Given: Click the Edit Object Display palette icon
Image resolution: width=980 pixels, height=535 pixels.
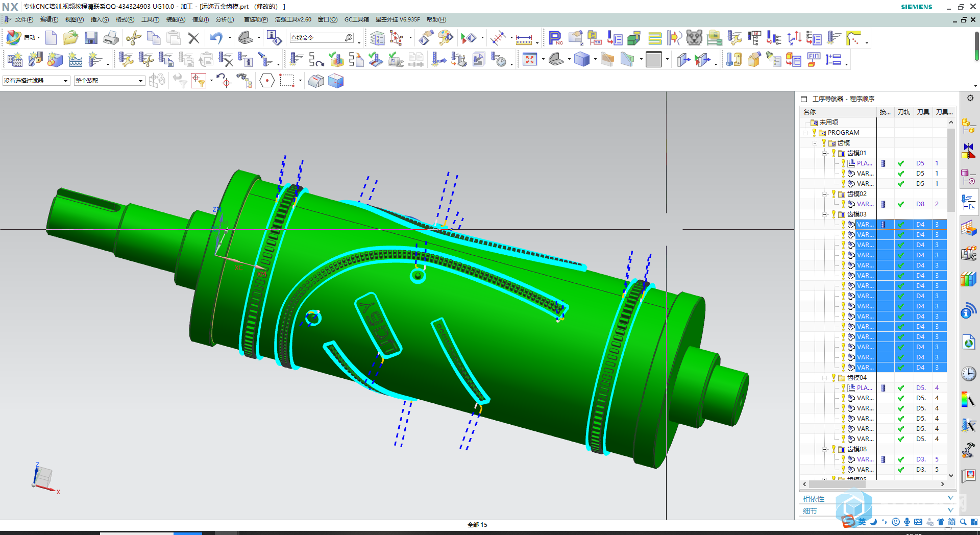Looking at the screenshot, I should pyautogui.click(x=445, y=38).
